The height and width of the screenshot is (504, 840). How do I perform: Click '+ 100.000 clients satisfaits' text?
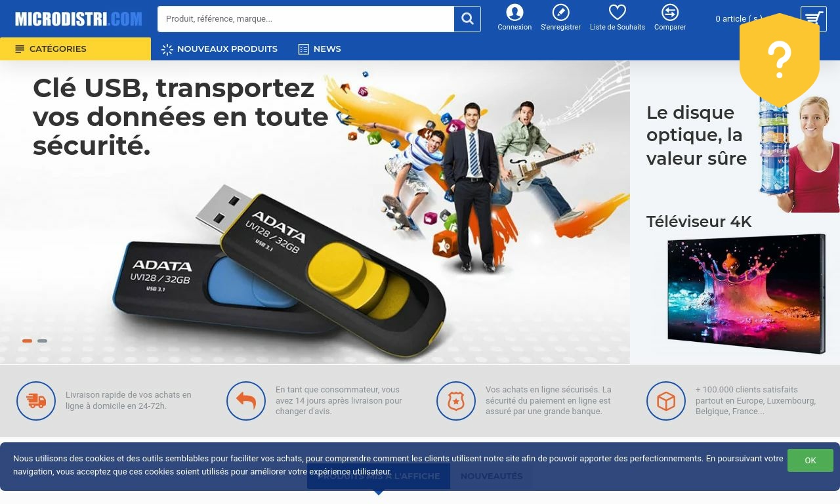[x=755, y=400]
